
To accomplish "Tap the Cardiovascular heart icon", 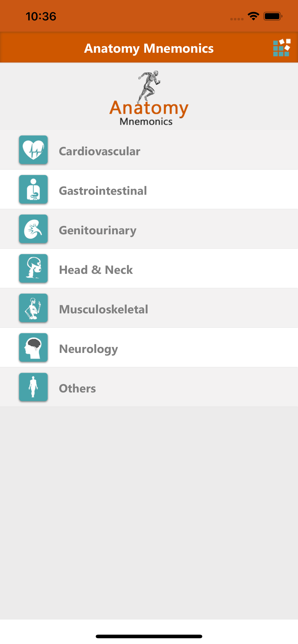I will [x=33, y=150].
